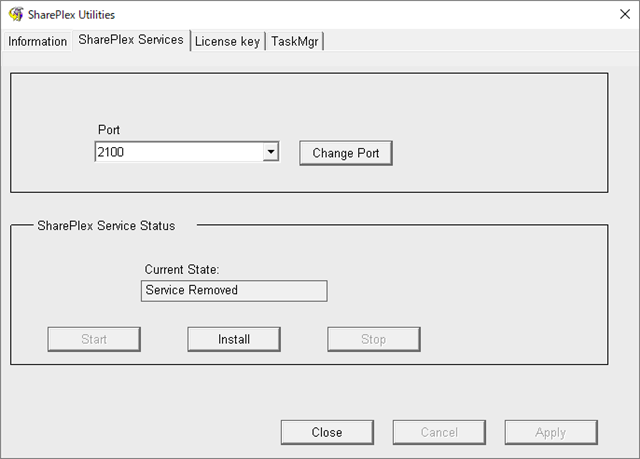Click the Cancel button
640x459 pixels.
click(439, 432)
